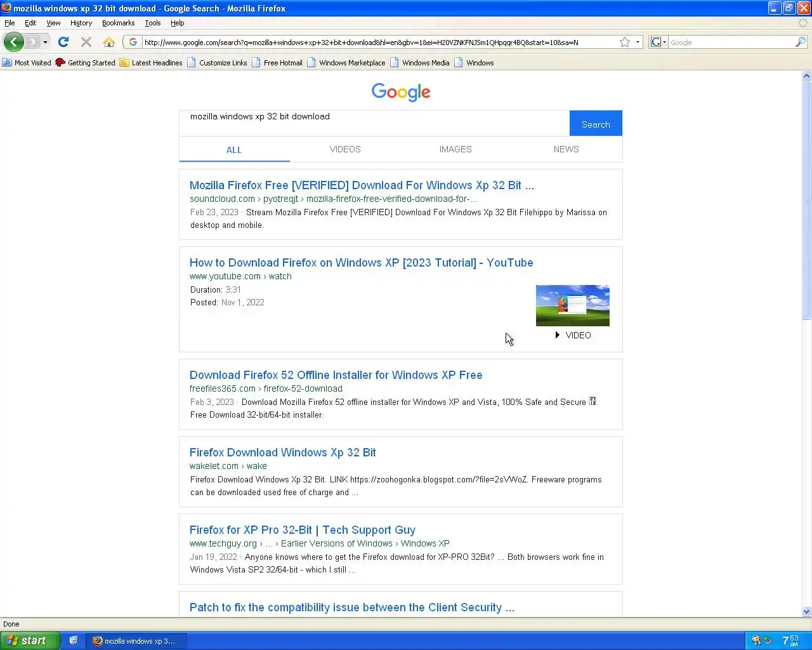Switch to the NEWS results tab
The height and width of the screenshot is (650, 812).
pos(566,149)
